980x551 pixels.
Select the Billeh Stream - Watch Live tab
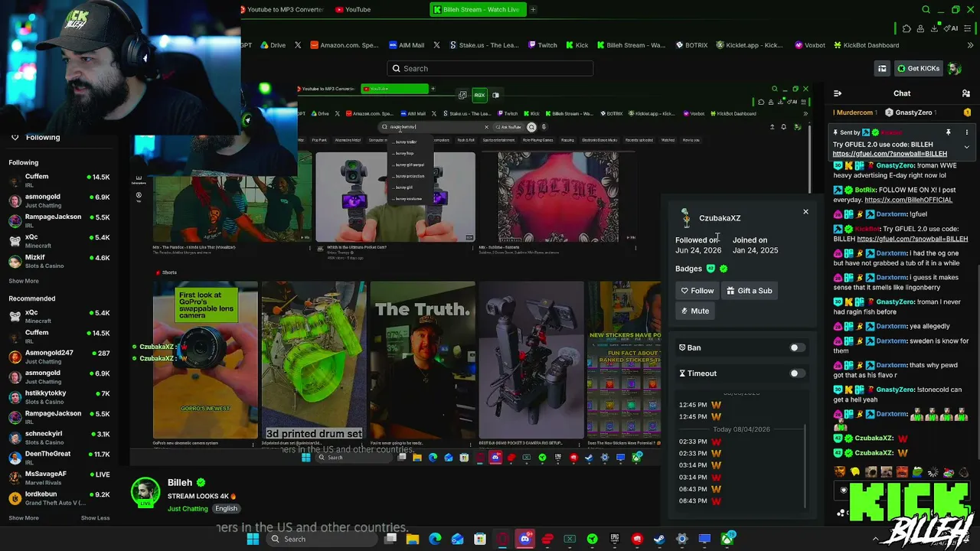pos(476,9)
